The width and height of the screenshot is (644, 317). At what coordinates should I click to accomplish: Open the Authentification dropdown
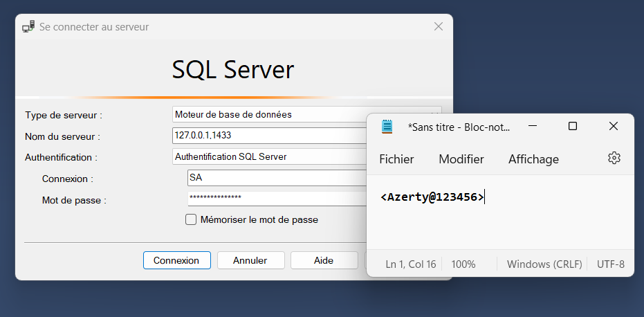tap(270, 156)
